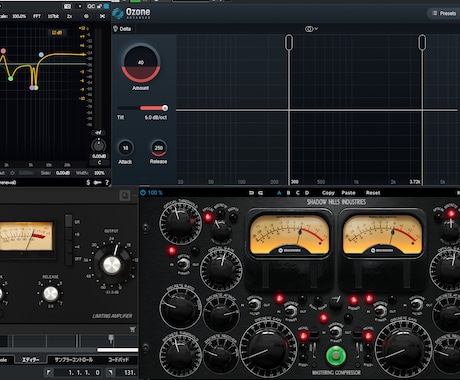Toggle the Shadow Hills power bypass icon
460x380 pixels.
(143, 193)
